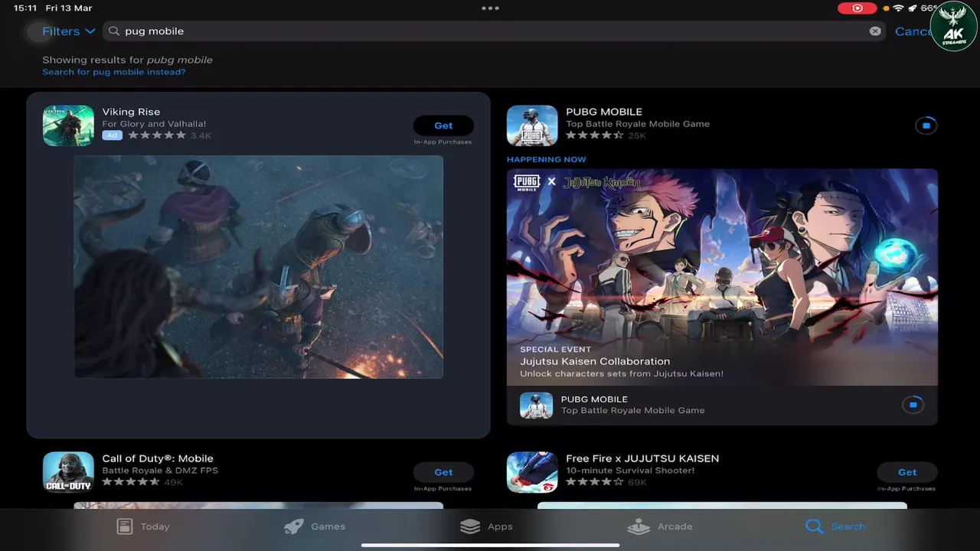980x551 pixels.
Task: Open the Free Fire x JUJUTSU KAISEN title
Action: point(642,458)
